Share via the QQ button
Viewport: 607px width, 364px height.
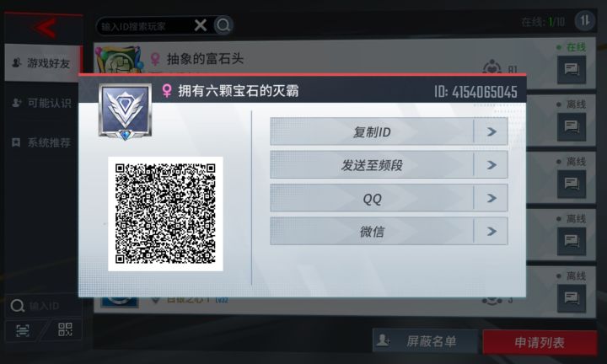click(x=389, y=199)
